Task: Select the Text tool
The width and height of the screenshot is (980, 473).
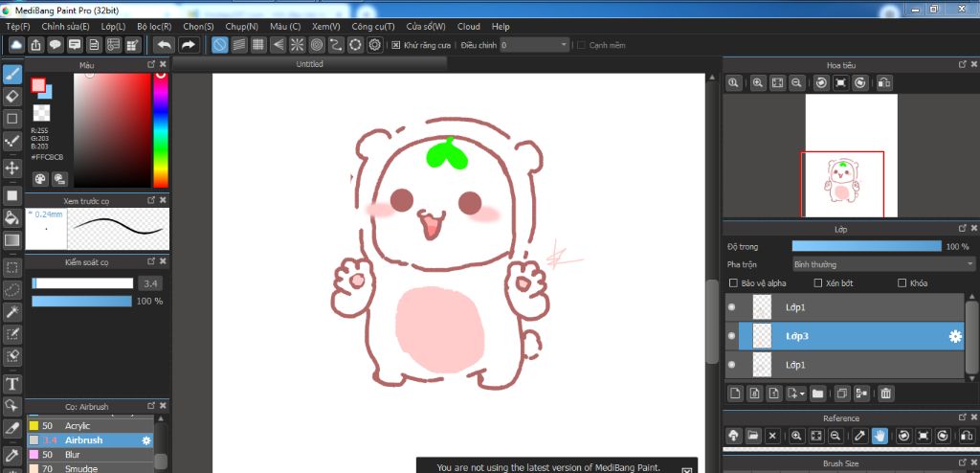Action: pyautogui.click(x=11, y=383)
